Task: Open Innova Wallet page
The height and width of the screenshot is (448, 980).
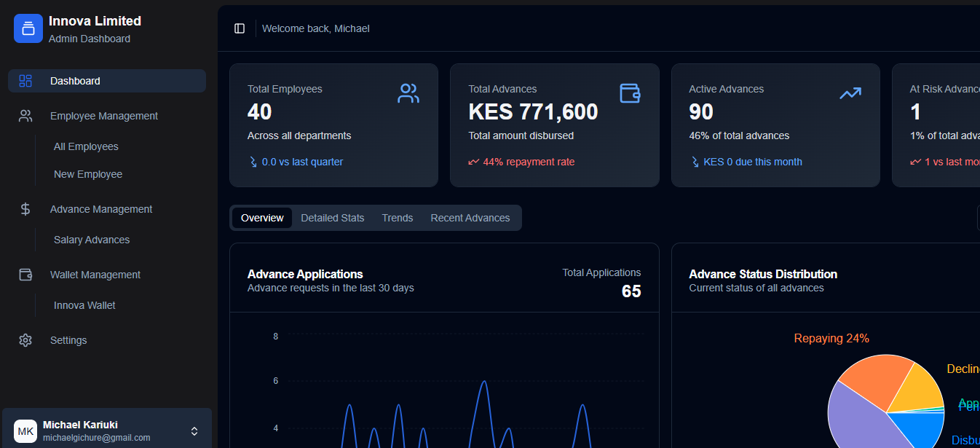Action: pyautogui.click(x=84, y=305)
